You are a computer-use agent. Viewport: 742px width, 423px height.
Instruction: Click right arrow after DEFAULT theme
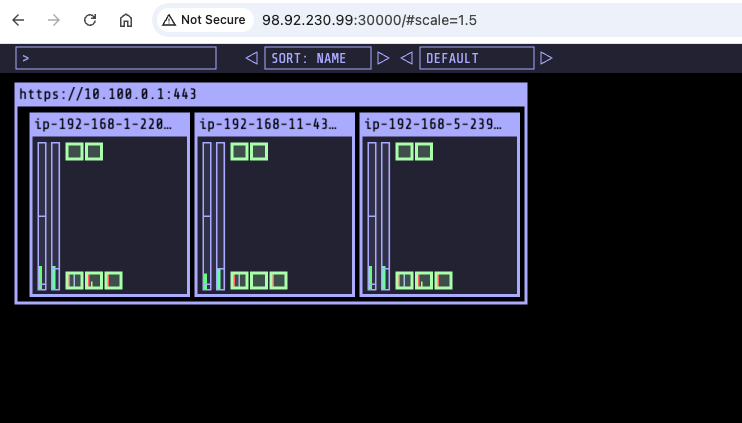[546, 58]
